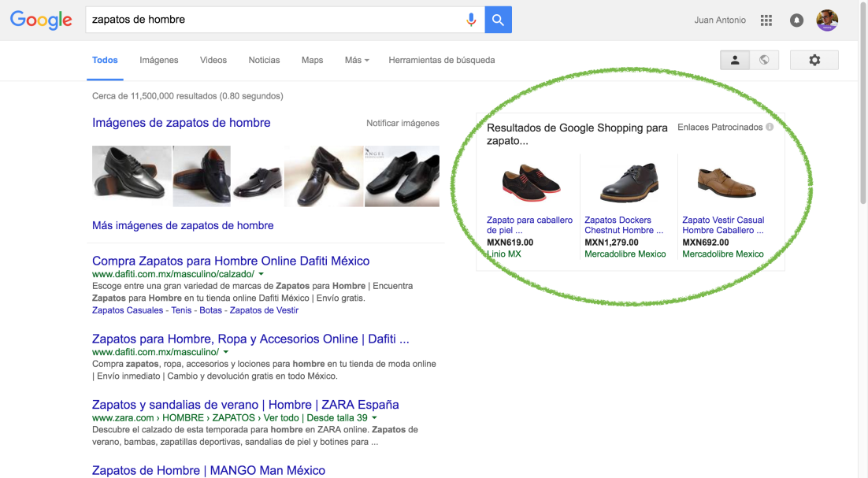Expand arrow next to the zara.com URL
This screenshot has width=868, height=478.
click(x=374, y=417)
